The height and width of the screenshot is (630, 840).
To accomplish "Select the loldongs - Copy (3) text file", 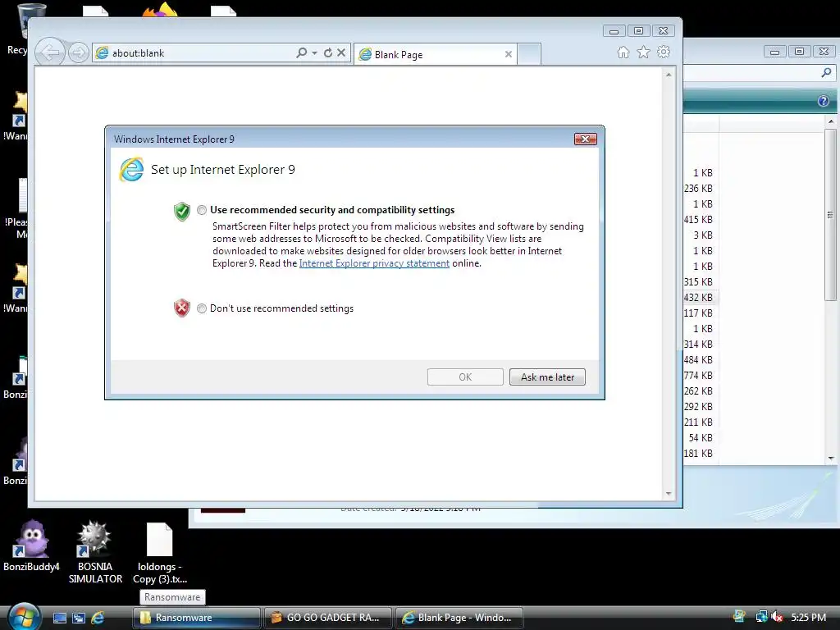I will pyautogui.click(x=160, y=554).
